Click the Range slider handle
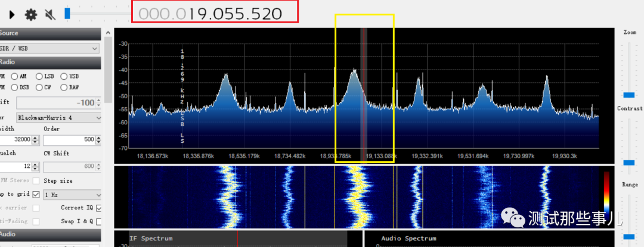The width and height of the screenshot is (644, 247). tap(628, 237)
